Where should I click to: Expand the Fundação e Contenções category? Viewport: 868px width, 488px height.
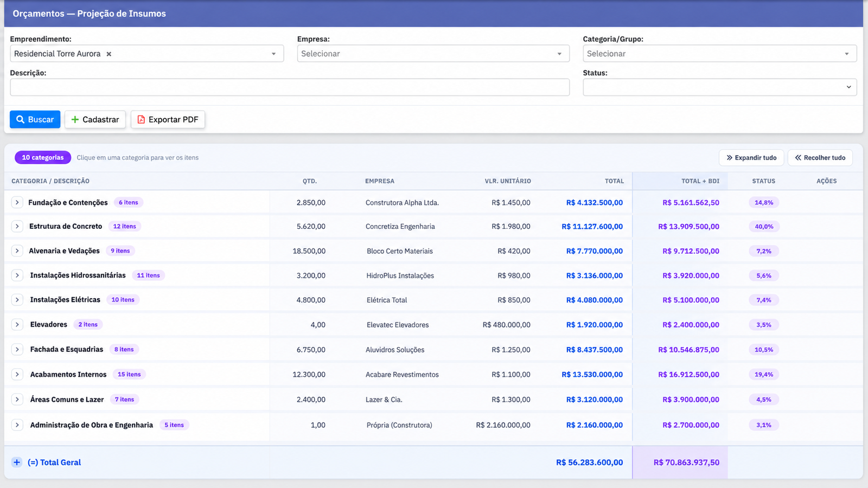point(17,202)
